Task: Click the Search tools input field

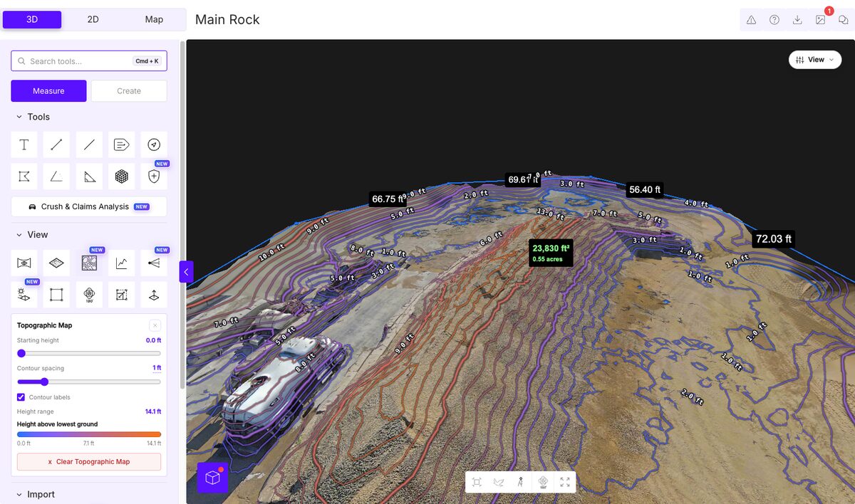Action: pyautogui.click(x=89, y=61)
